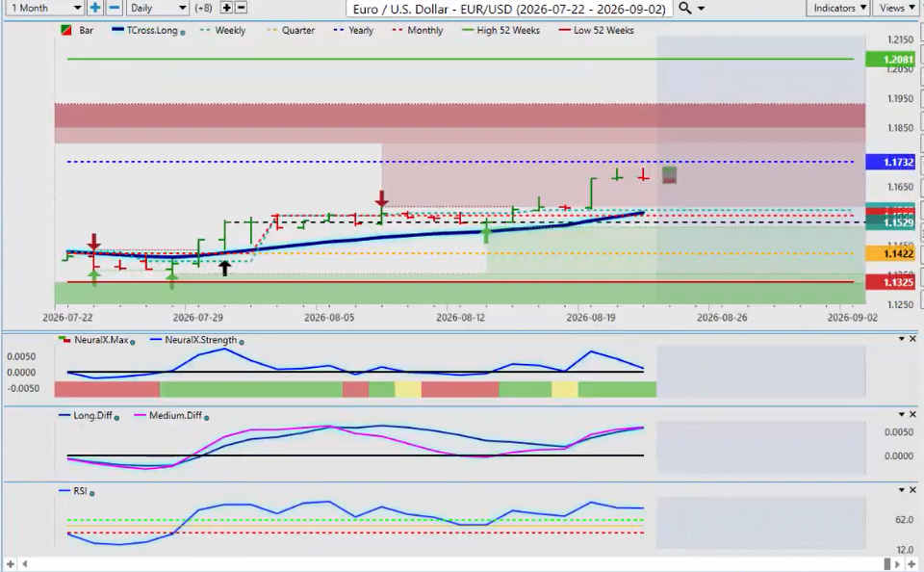
Task: Click the 1.1732 blue yearly price label
Action: click(x=889, y=162)
